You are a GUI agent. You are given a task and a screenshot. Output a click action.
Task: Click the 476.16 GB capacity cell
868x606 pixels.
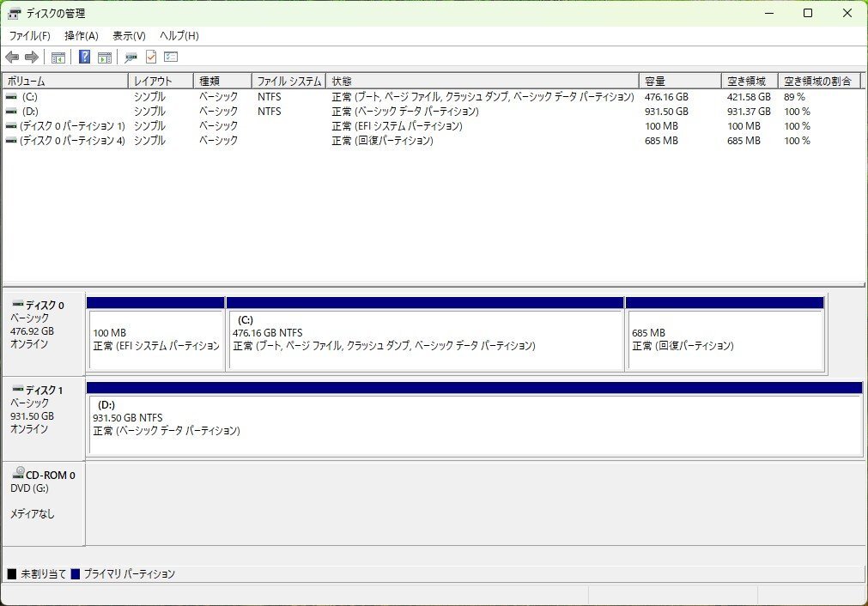click(666, 97)
